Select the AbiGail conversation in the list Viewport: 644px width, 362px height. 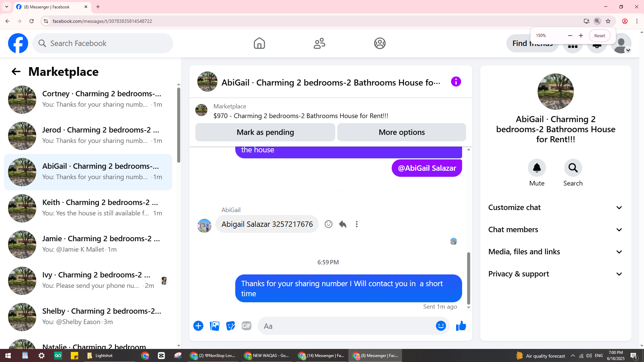(88, 172)
